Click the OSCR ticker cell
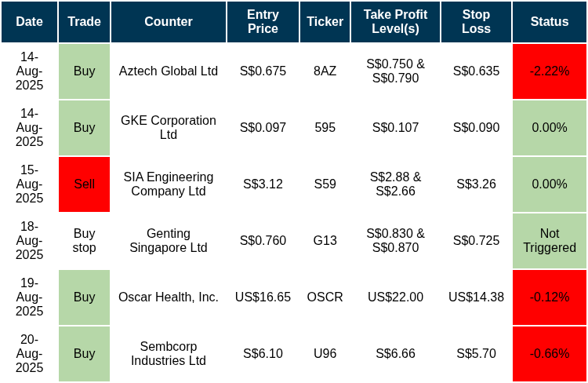 [325, 297]
